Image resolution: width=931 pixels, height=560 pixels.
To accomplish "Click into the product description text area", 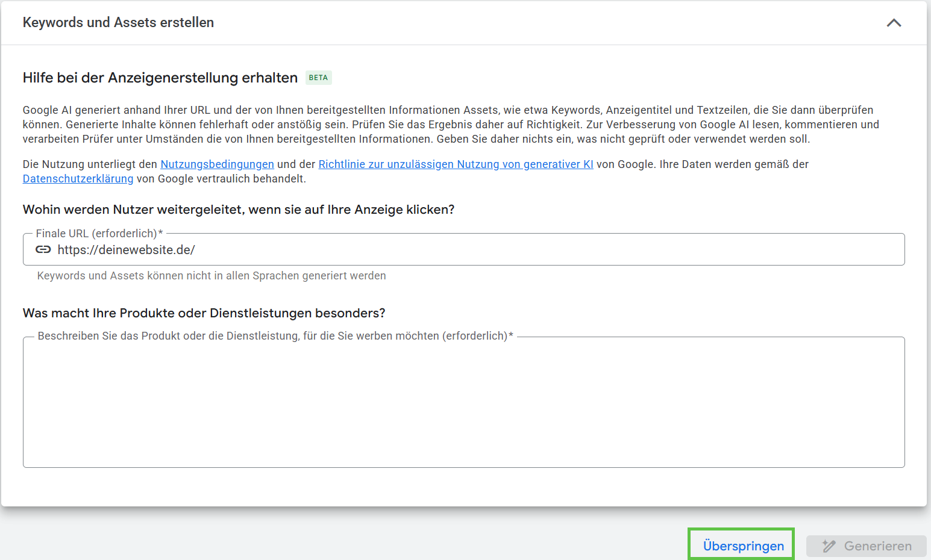I will 463,403.
